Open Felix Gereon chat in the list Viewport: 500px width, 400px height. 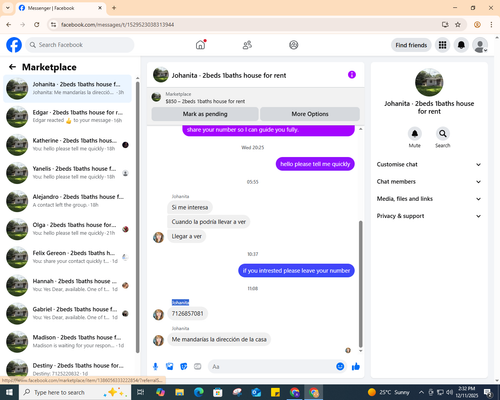tap(68, 257)
